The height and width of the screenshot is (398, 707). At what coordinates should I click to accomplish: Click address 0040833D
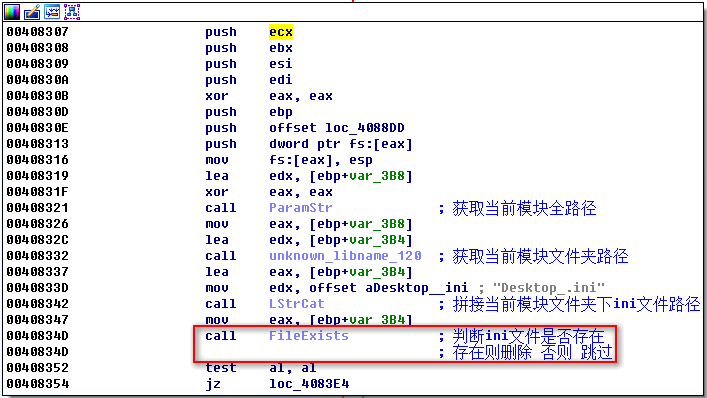point(37,288)
